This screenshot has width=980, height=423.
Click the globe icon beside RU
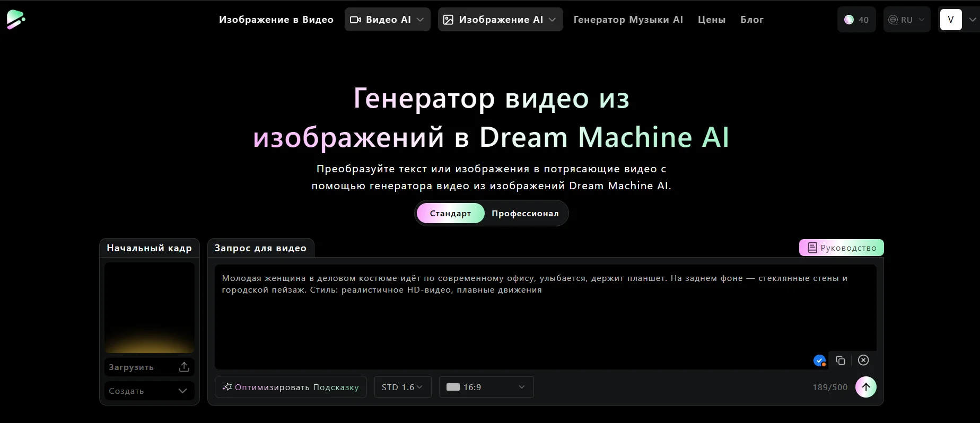click(893, 20)
